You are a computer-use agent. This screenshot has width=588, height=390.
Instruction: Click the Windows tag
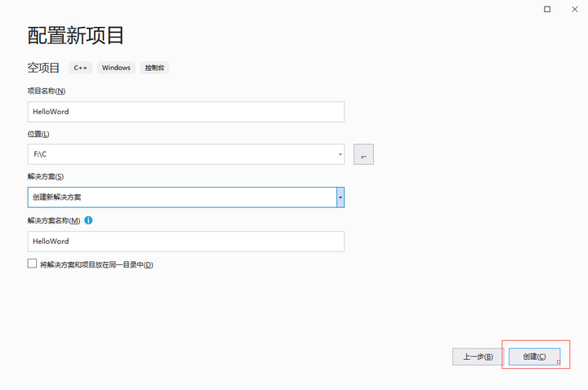[116, 68]
